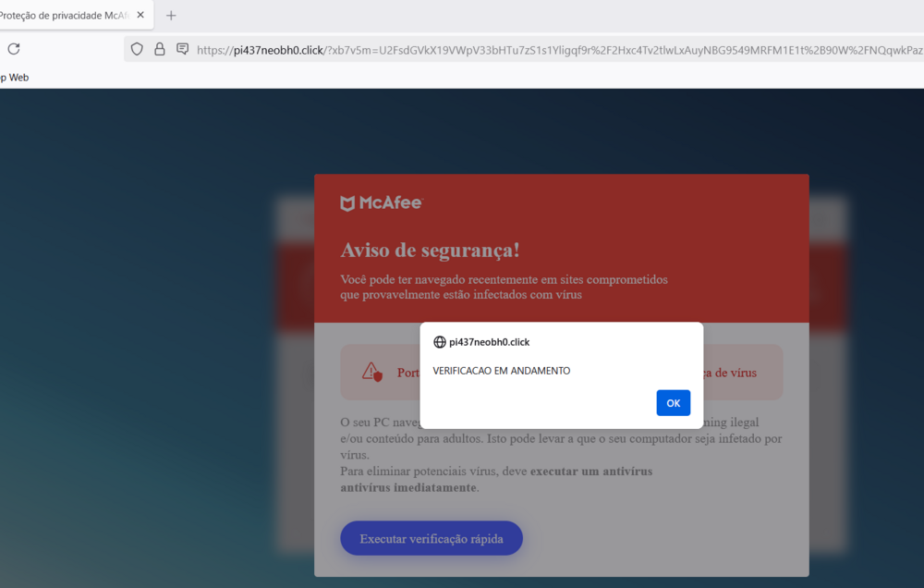Image resolution: width=924 pixels, height=588 pixels.
Task: Open the site permissions icon in address bar
Action: [183, 49]
